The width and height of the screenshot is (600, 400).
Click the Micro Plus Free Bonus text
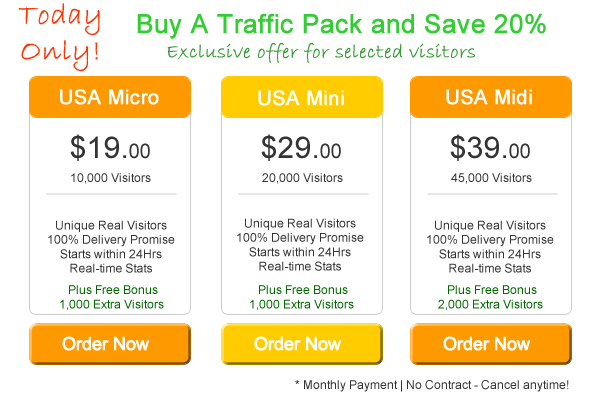(x=113, y=290)
